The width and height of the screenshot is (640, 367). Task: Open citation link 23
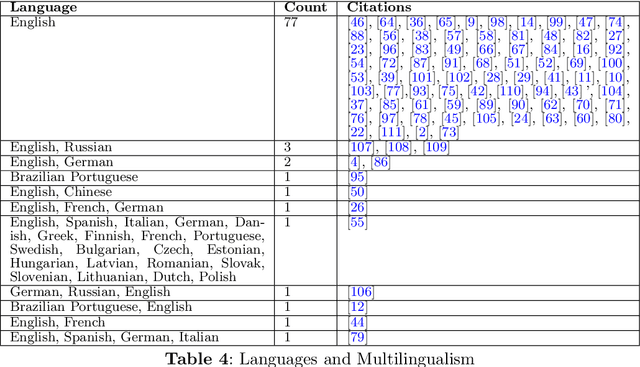357,49
